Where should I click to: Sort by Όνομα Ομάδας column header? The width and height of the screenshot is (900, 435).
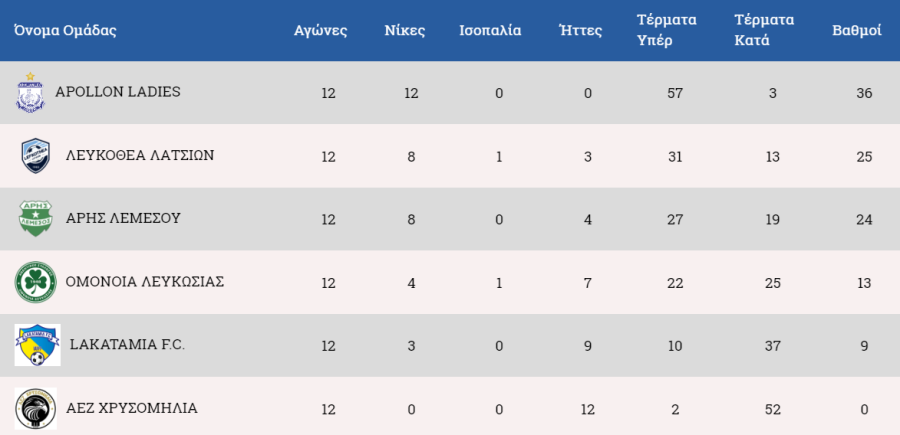tap(65, 30)
